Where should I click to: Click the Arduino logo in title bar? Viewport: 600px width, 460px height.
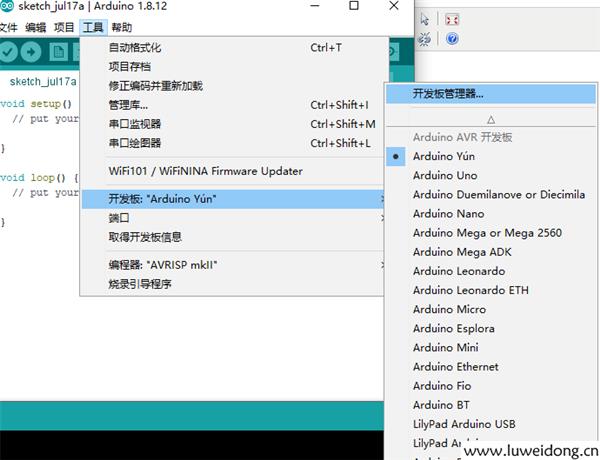[x=7, y=6]
